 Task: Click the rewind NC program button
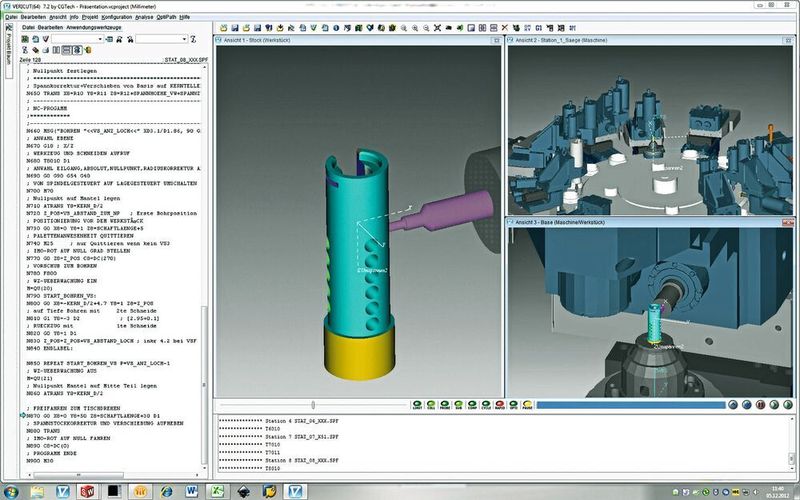(x=747, y=405)
